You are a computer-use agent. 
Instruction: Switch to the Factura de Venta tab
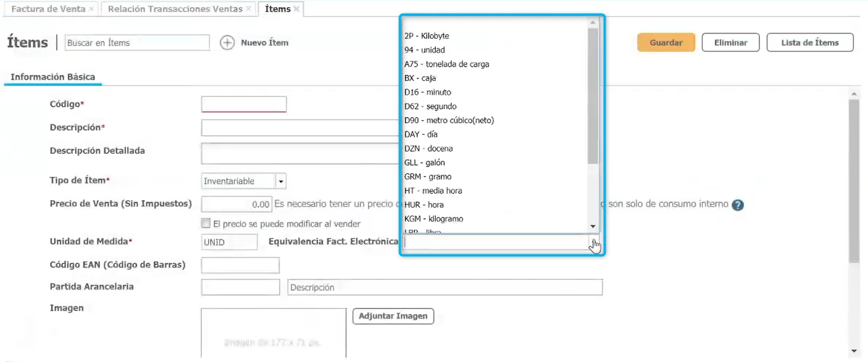point(48,9)
